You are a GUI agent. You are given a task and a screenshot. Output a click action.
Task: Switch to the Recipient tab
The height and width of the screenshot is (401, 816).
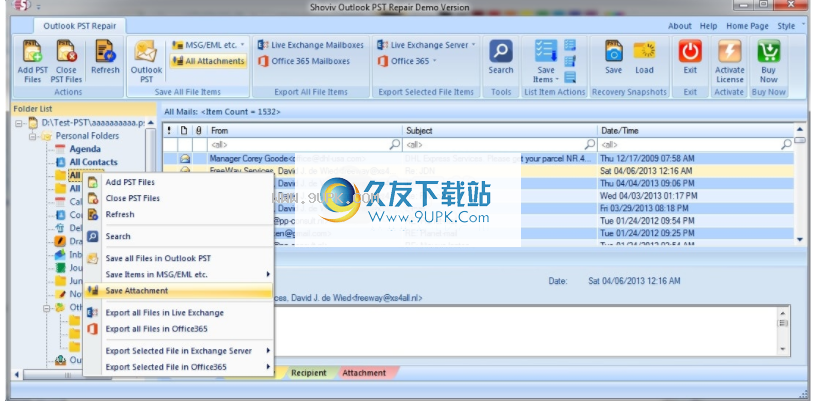(x=309, y=373)
